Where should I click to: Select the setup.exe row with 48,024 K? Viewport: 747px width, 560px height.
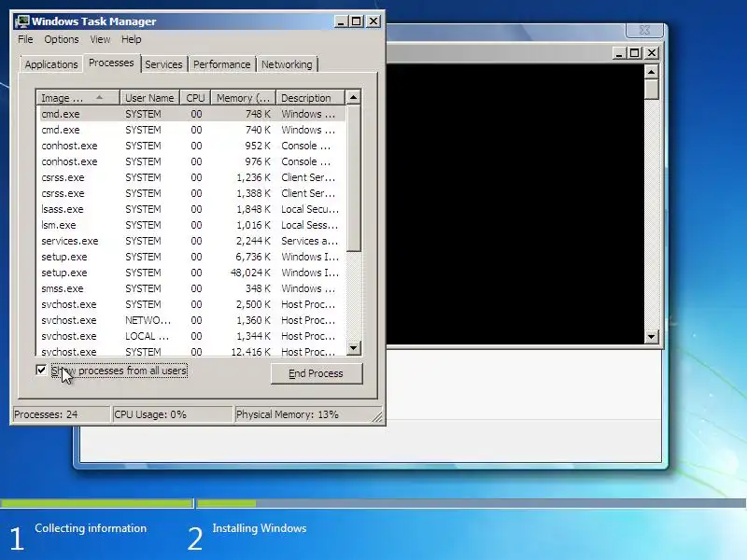[x=190, y=273]
